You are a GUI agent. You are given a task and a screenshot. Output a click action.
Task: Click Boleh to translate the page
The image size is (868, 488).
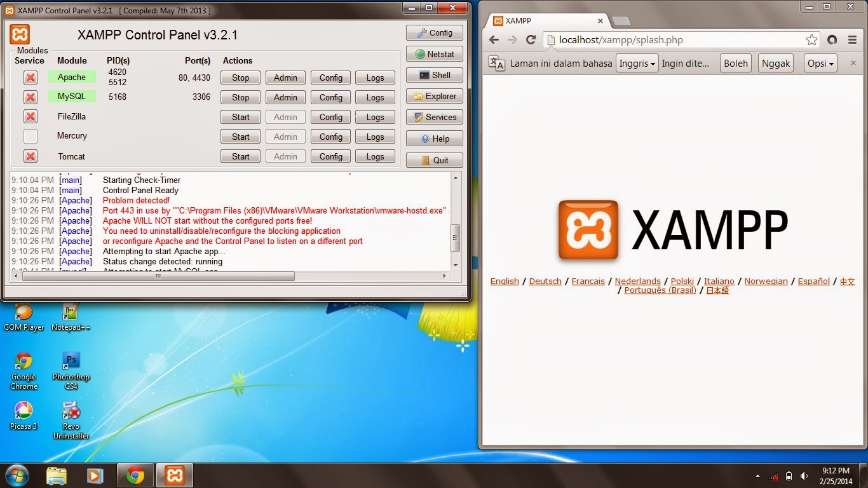[736, 64]
